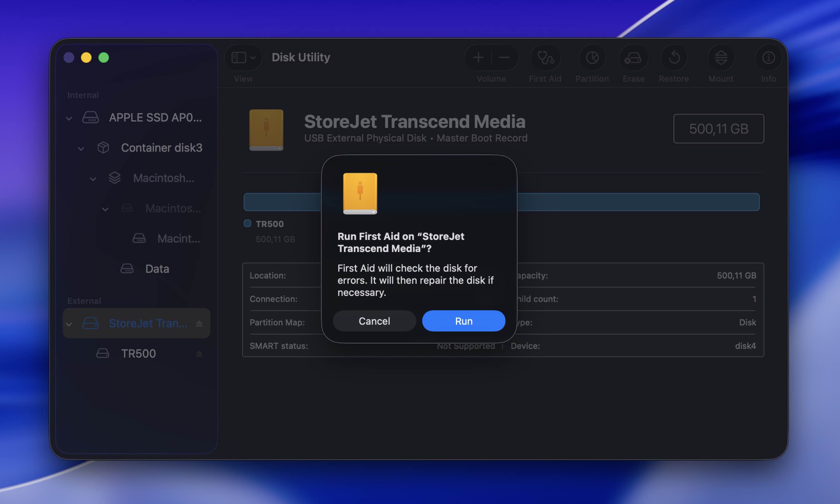Click the SMART status label
This screenshot has width=840, height=504.
[279, 346]
